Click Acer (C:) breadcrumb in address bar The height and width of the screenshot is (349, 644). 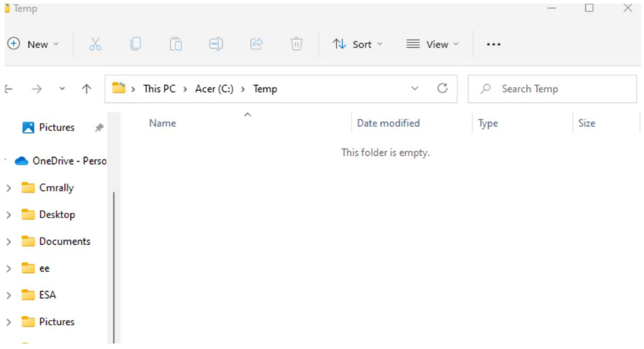[214, 89]
